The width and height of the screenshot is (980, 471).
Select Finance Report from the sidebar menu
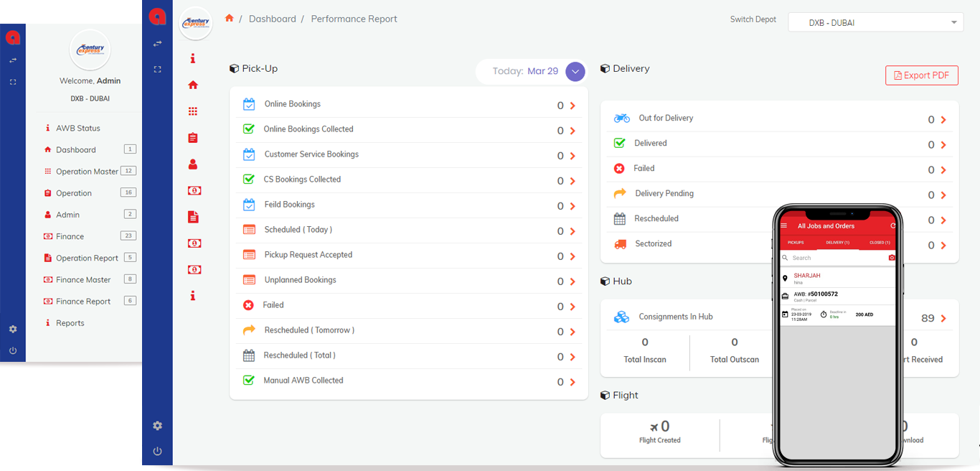point(83,302)
